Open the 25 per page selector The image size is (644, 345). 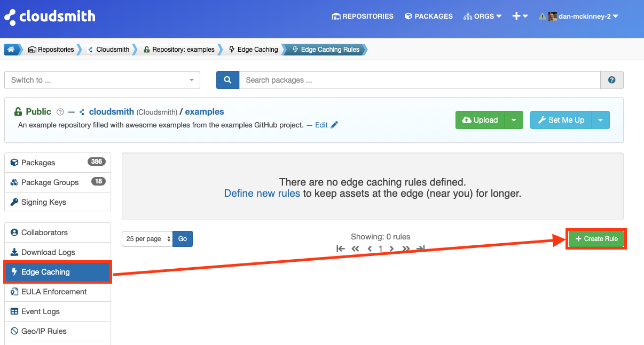147,239
